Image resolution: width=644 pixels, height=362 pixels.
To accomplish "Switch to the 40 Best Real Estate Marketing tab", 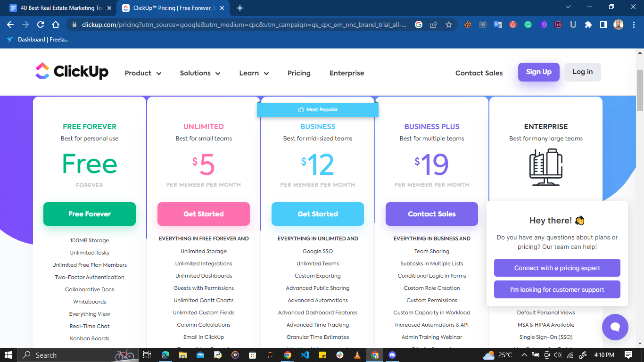I will pos(61,8).
